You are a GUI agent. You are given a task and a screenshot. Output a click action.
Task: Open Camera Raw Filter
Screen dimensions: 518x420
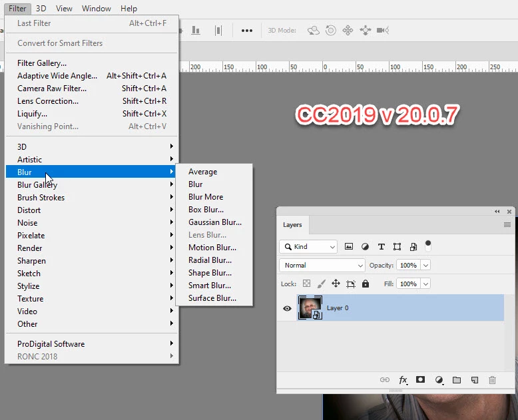click(x=91, y=88)
